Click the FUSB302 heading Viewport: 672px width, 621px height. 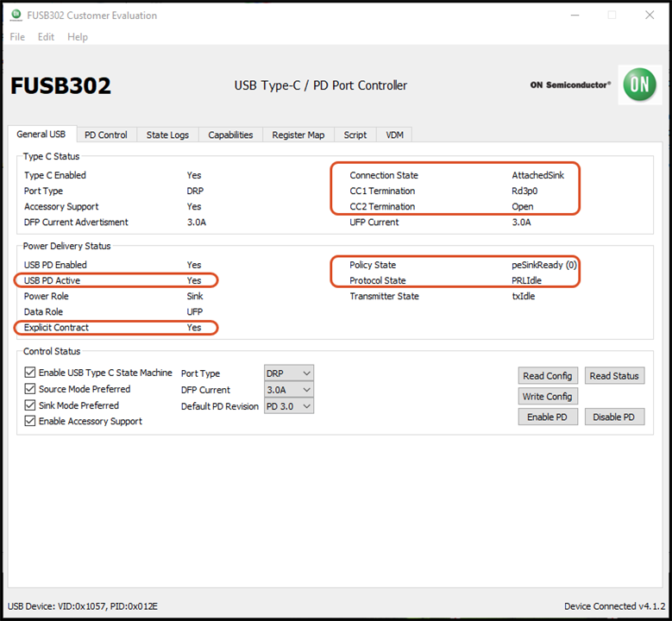pyautogui.click(x=60, y=85)
